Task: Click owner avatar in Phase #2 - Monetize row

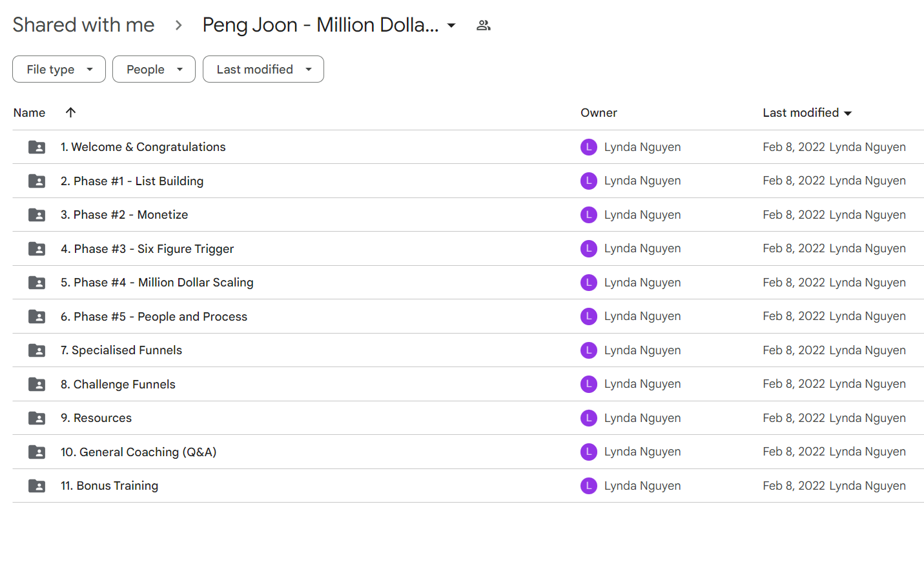Action: point(589,215)
